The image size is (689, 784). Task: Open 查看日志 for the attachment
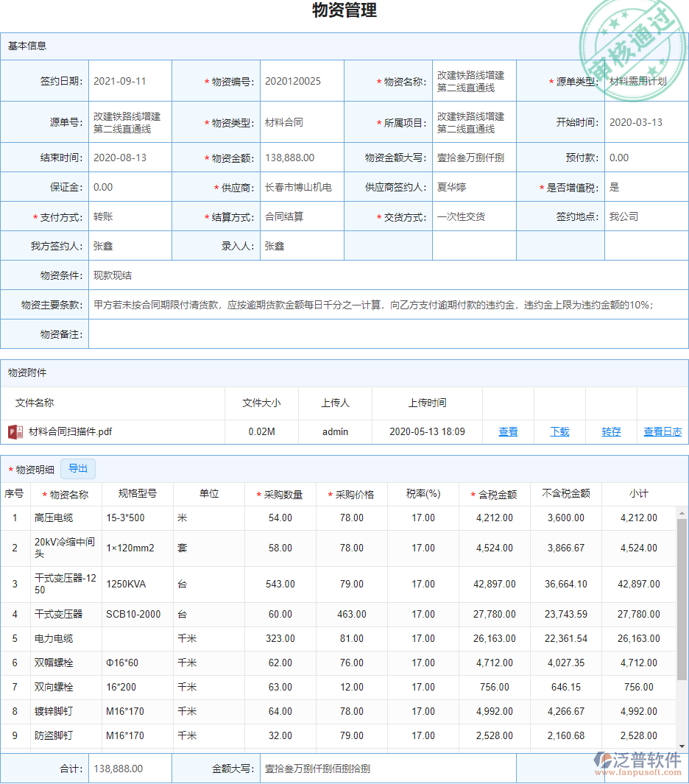coord(662,431)
